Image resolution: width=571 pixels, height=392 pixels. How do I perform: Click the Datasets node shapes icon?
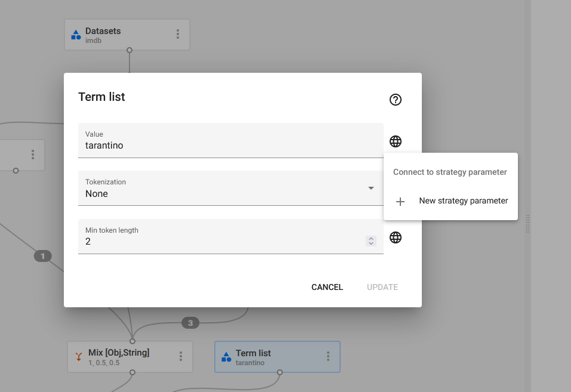76,35
